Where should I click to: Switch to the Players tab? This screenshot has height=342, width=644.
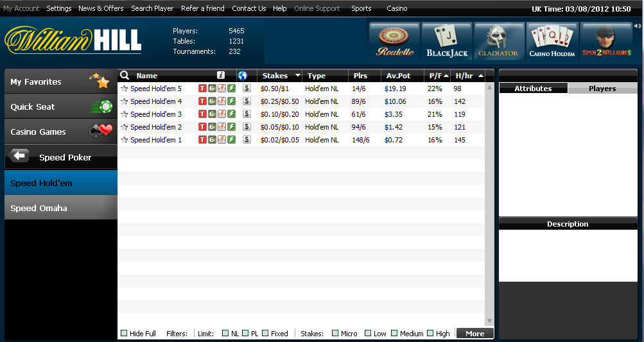click(602, 89)
